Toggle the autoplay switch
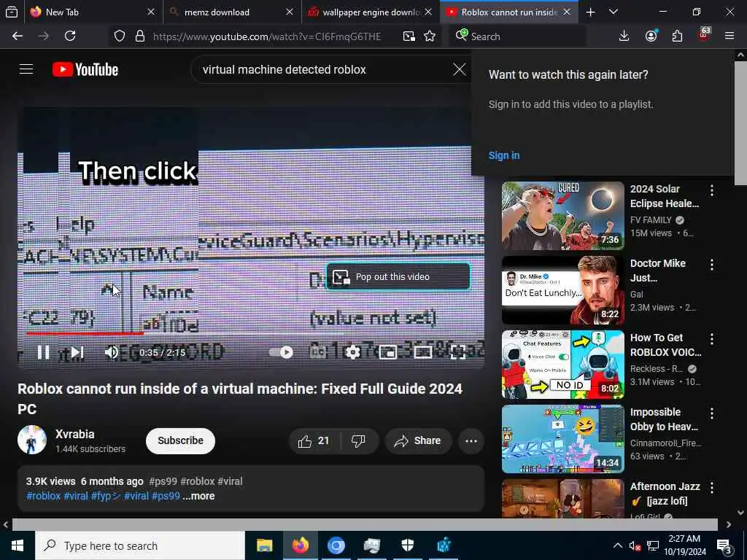 [281, 352]
